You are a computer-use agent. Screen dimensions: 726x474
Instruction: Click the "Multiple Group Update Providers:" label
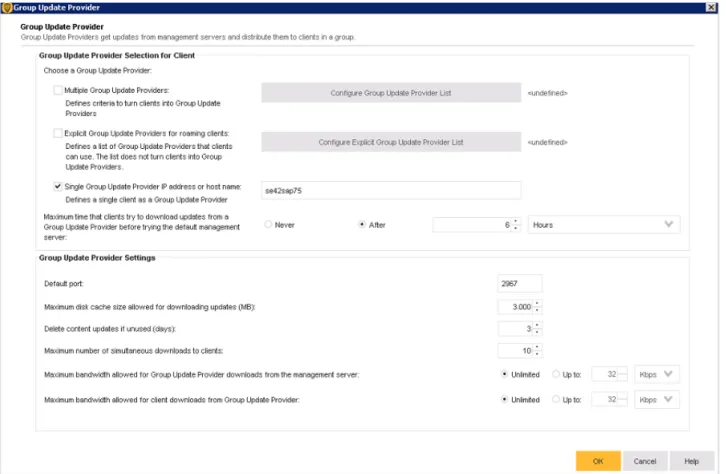(x=117, y=90)
